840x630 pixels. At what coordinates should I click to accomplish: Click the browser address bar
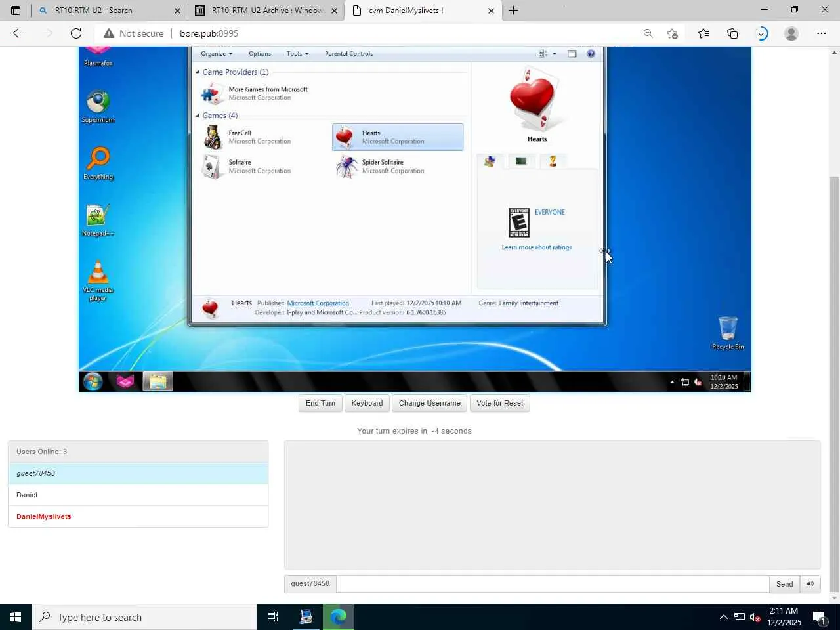coord(367,33)
